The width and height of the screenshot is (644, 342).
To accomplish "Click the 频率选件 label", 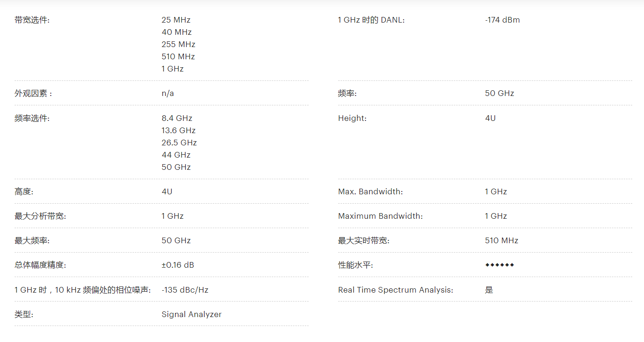I will [x=32, y=118].
